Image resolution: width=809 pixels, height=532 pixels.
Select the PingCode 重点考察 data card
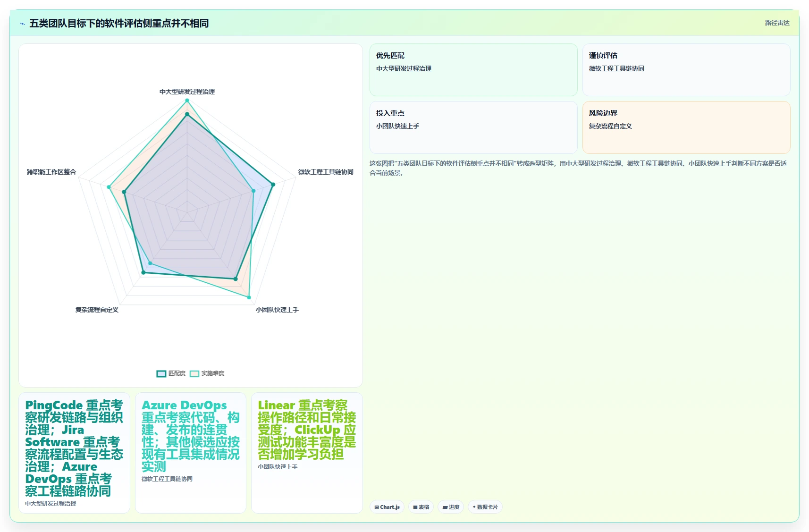pyautogui.click(x=74, y=453)
